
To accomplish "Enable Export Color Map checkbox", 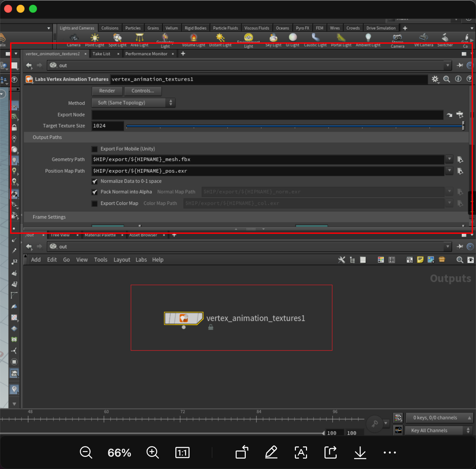I will click(x=95, y=204).
